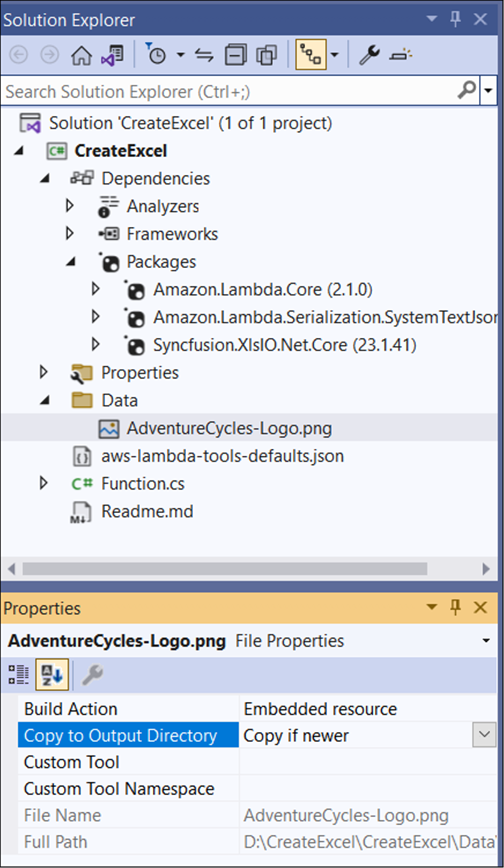Expand the Analyzers node
This screenshot has height=868, width=504.
coord(69,206)
